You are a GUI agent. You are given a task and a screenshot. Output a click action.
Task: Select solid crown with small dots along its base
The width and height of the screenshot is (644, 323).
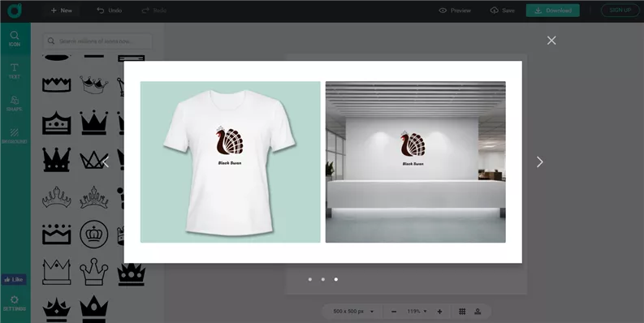coord(57,160)
